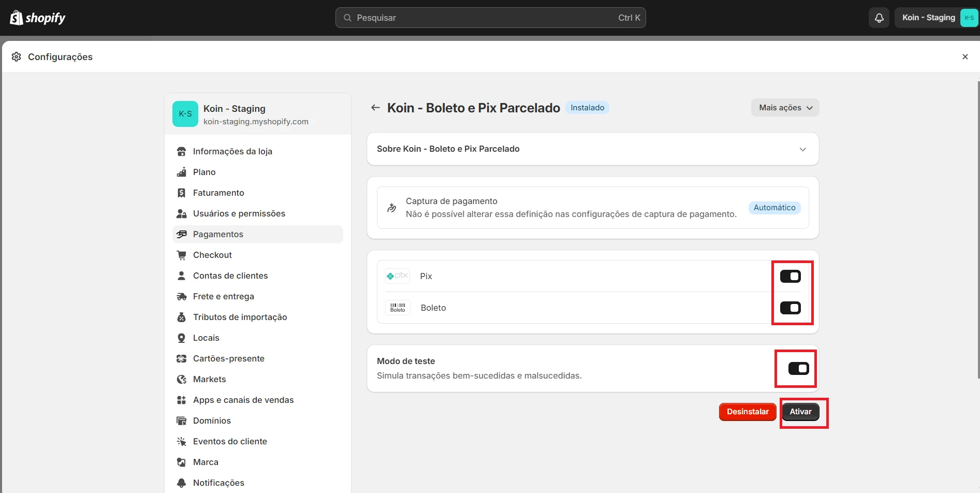This screenshot has width=980, height=493.
Task: Click koin-staging.myshopify.com text
Action: [x=256, y=122]
